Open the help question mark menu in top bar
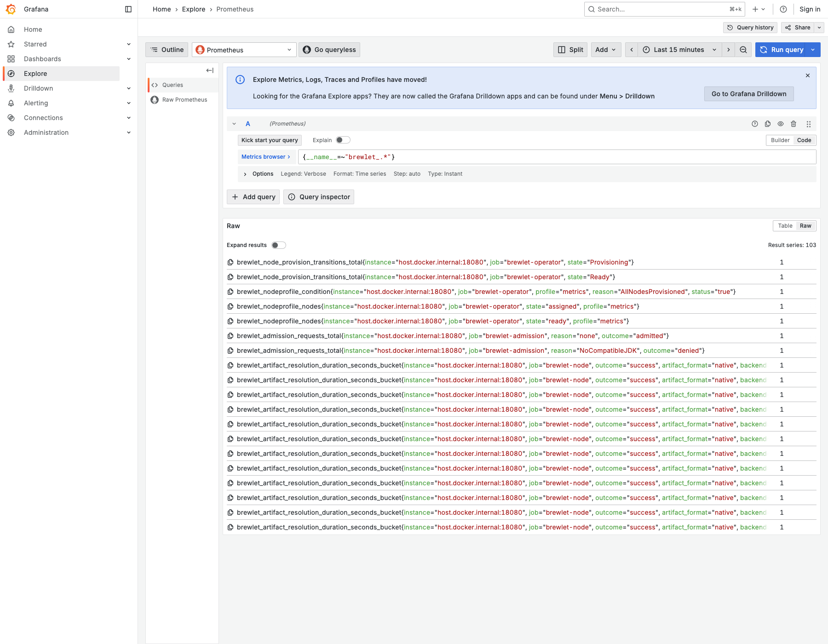 783,9
